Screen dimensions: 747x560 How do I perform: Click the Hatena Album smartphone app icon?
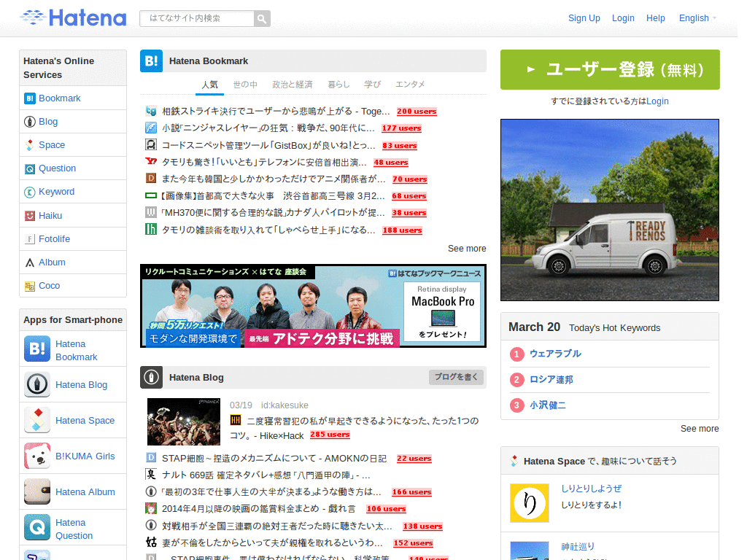point(37,492)
